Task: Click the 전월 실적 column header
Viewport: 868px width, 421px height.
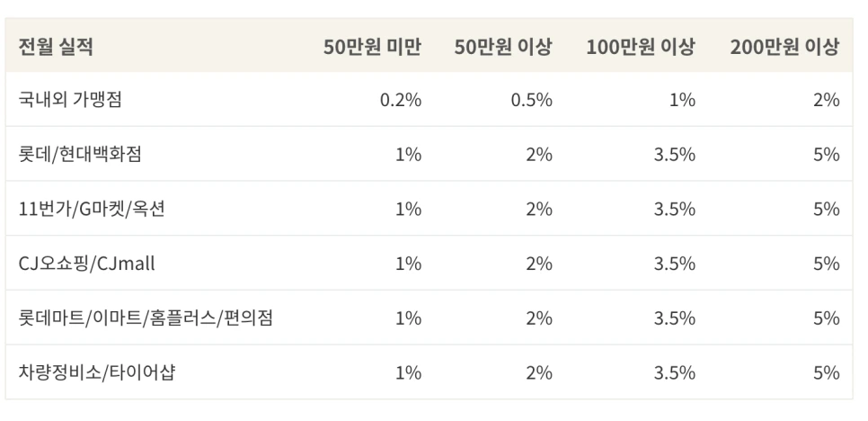Action: click(56, 47)
